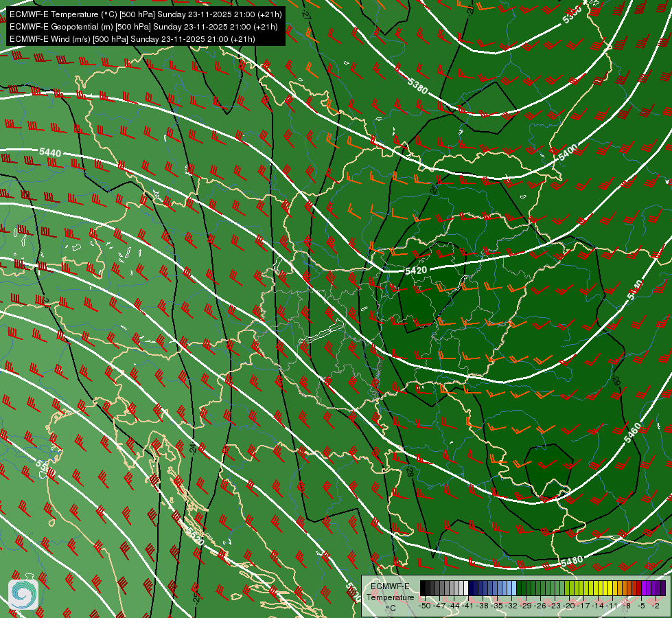Click the -29 isotherm label
This screenshot has width=672, height=618.
(x=616, y=381)
